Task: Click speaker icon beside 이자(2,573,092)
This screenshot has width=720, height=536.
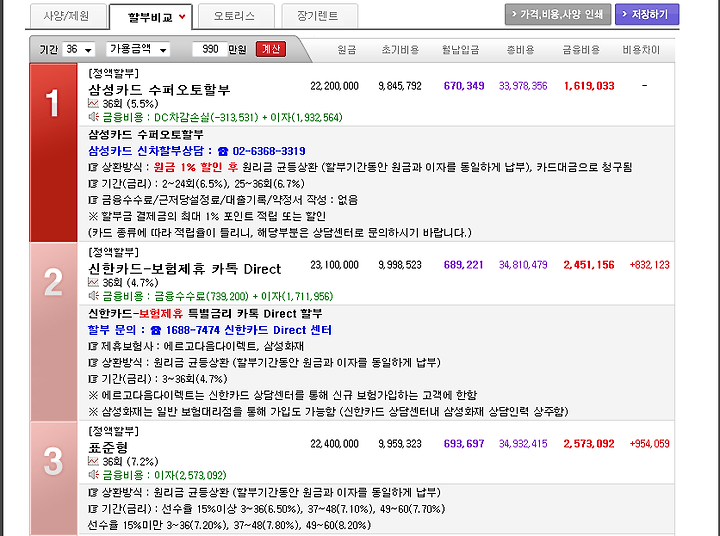Action: 94,474
